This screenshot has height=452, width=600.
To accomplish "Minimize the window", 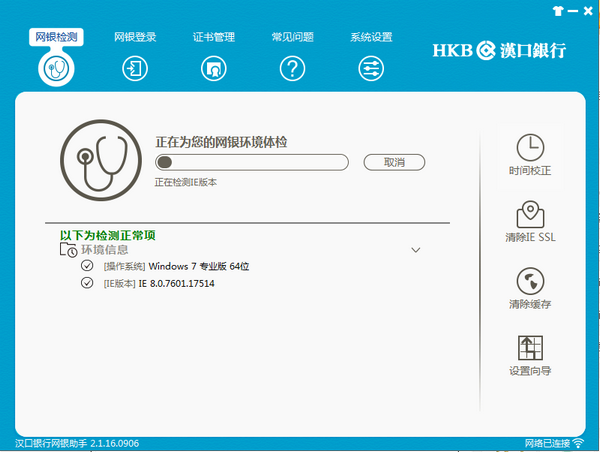I will 573,11.
